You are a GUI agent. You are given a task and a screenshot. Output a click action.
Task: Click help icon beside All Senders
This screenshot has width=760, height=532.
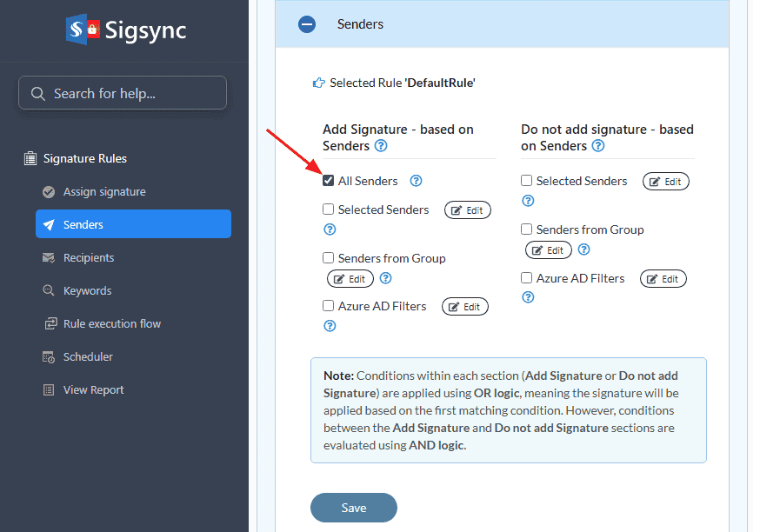click(416, 181)
